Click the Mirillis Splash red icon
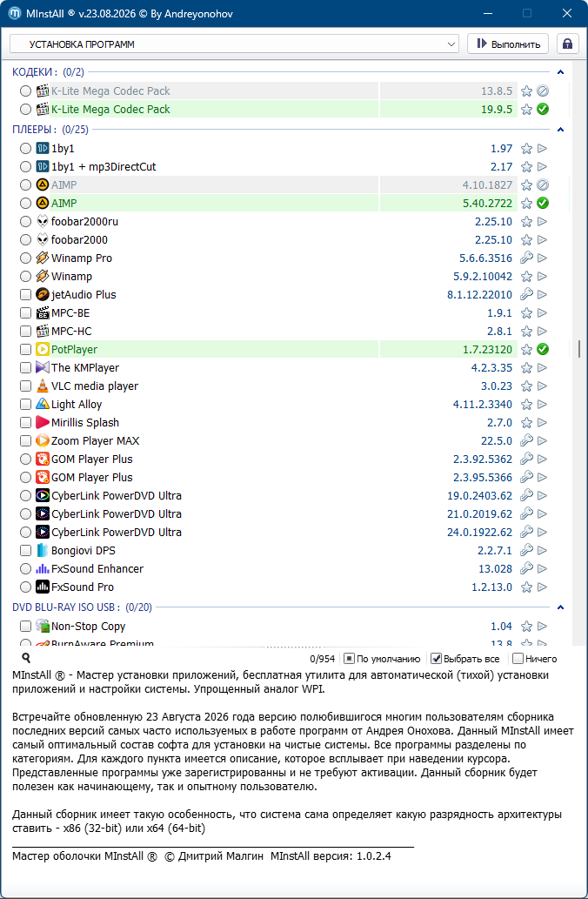Viewport: 588px width, 899px height. click(43, 423)
